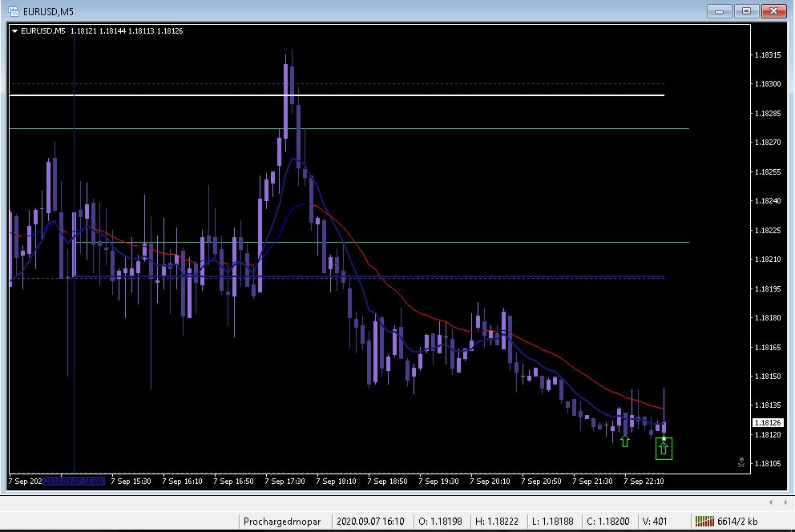Image resolution: width=795 pixels, height=532 pixels.
Task: Click time axis label 7 Sep 22:10
Action: (x=644, y=481)
